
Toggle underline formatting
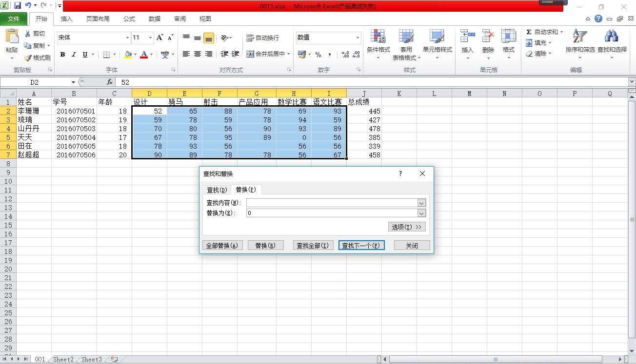coord(85,55)
